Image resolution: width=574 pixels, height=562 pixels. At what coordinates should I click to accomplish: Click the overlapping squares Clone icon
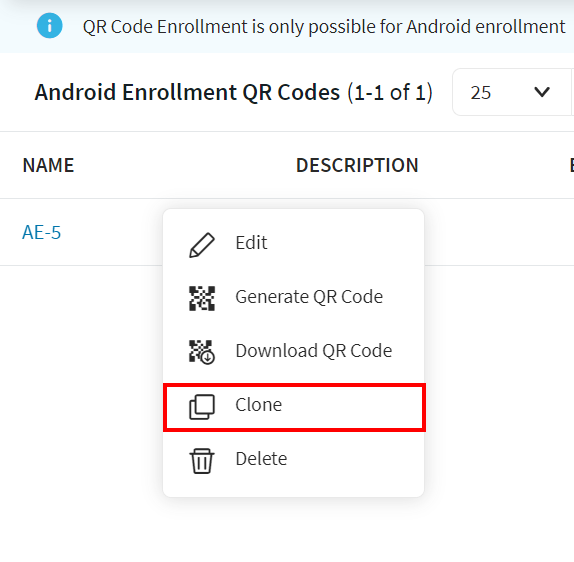(202, 407)
